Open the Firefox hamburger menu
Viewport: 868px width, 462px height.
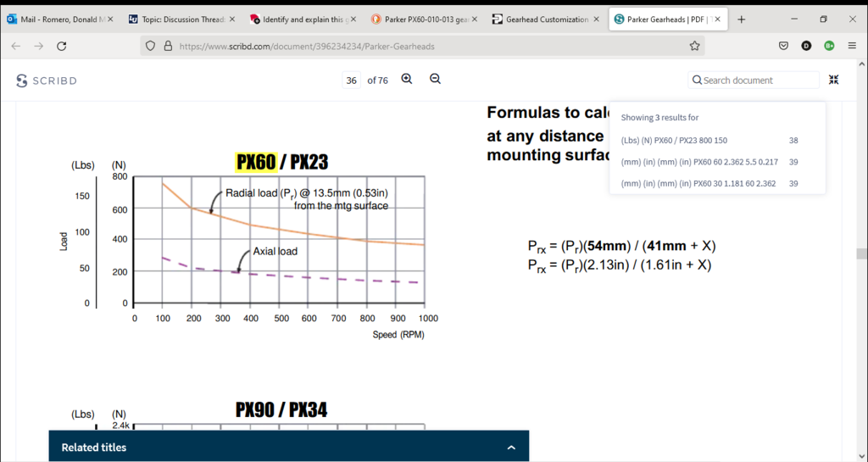pos(852,46)
